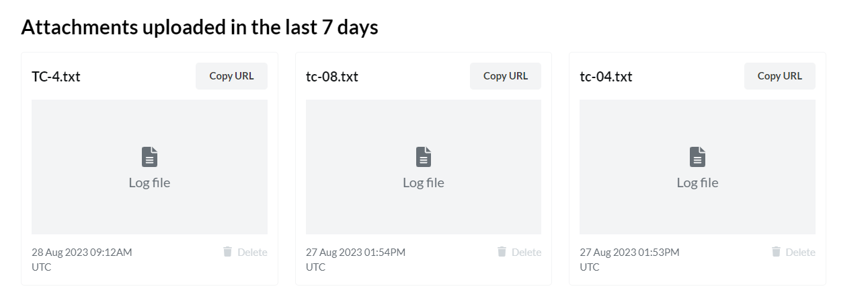The width and height of the screenshot is (868, 299).
Task: Copy URL of the TC-4.txt attachment
Action: coord(231,76)
